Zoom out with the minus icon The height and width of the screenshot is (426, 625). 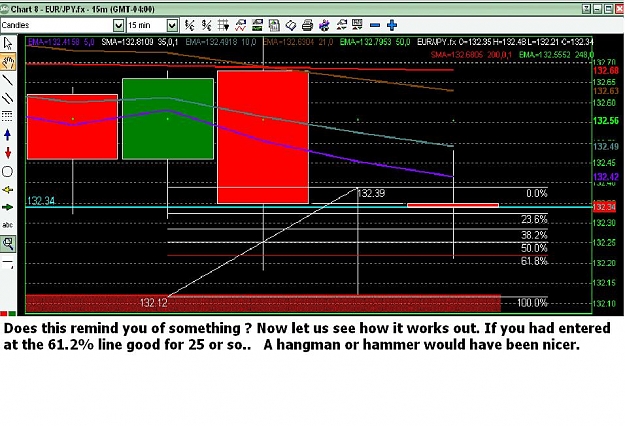point(375,25)
